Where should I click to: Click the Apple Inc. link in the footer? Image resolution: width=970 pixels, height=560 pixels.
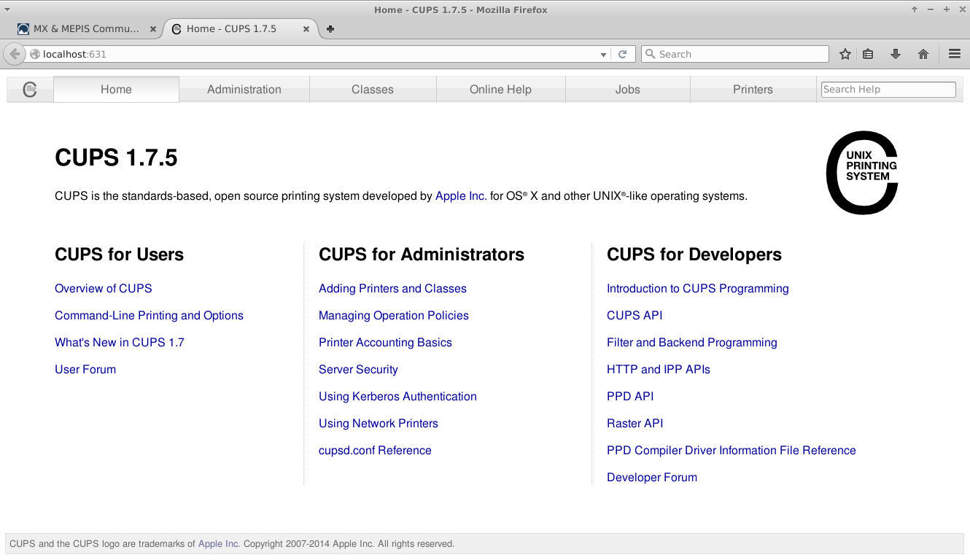coord(218,544)
